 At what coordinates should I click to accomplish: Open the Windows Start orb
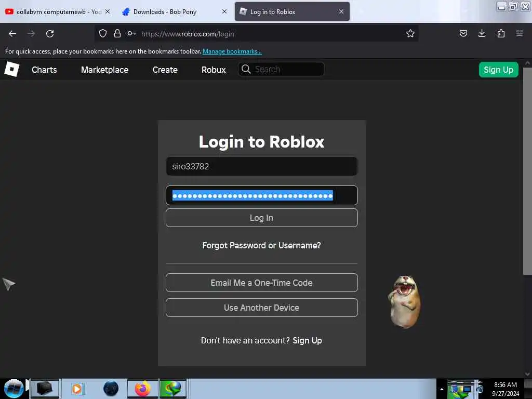pyautogui.click(x=14, y=389)
